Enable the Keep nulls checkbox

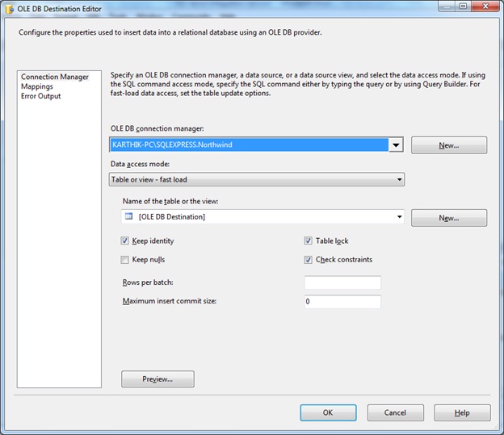(x=124, y=260)
